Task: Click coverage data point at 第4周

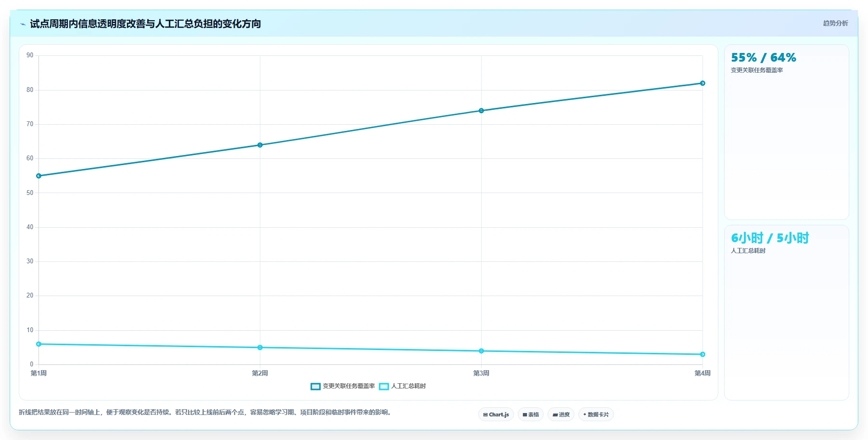Action: 702,83
